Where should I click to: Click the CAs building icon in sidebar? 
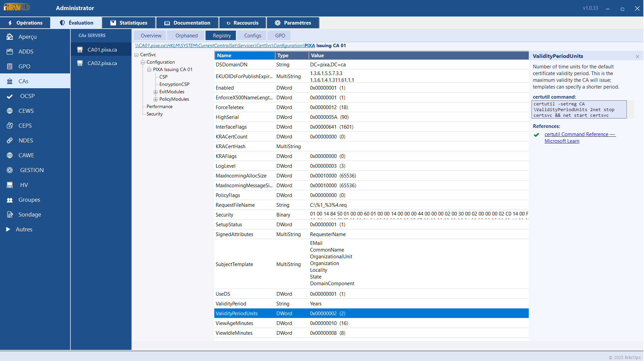(x=10, y=81)
